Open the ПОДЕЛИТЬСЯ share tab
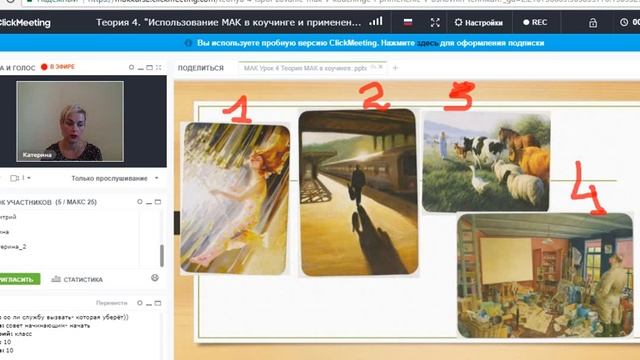 coord(201,68)
